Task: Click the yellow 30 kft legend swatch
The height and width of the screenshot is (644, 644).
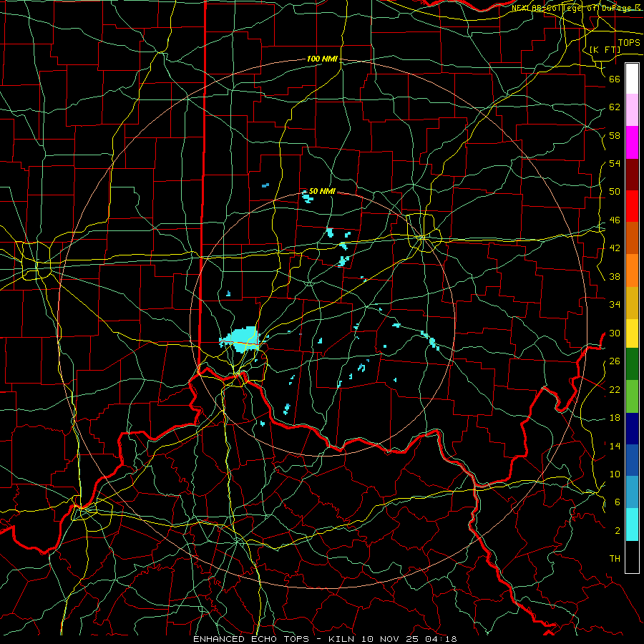Action: tap(632, 333)
